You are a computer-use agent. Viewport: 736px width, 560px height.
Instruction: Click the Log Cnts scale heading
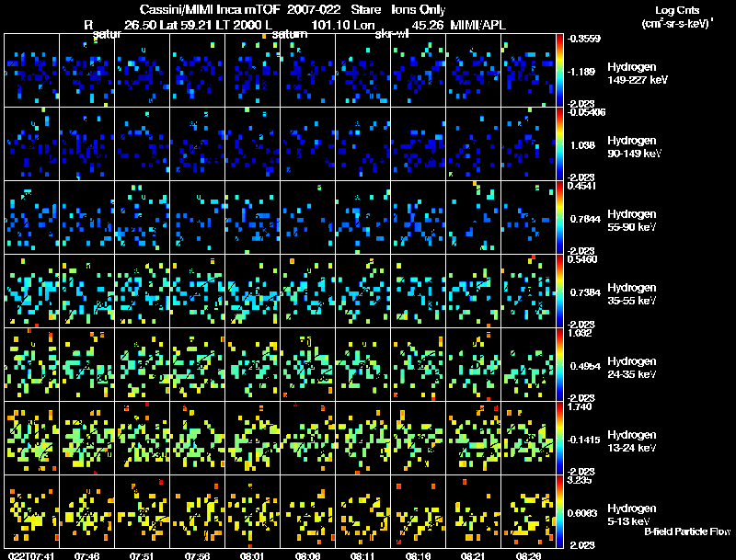click(677, 10)
